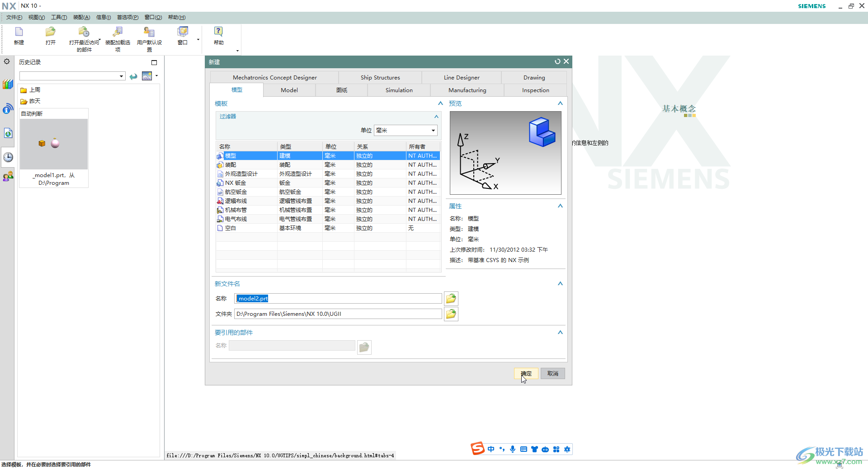Click the 文件夹 path input field
This screenshot has height=469, width=868.
coord(338,314)
